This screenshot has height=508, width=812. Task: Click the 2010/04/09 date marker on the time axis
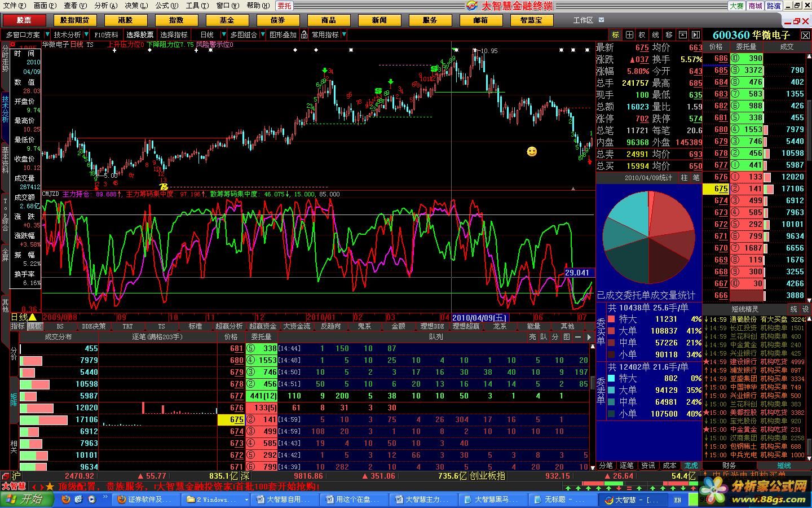point(480,318)
